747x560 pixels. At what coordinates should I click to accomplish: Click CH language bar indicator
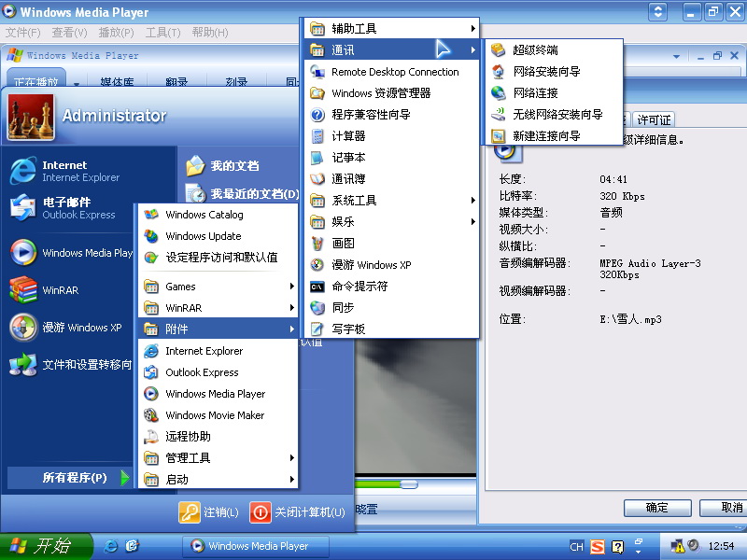coord(576,546)
